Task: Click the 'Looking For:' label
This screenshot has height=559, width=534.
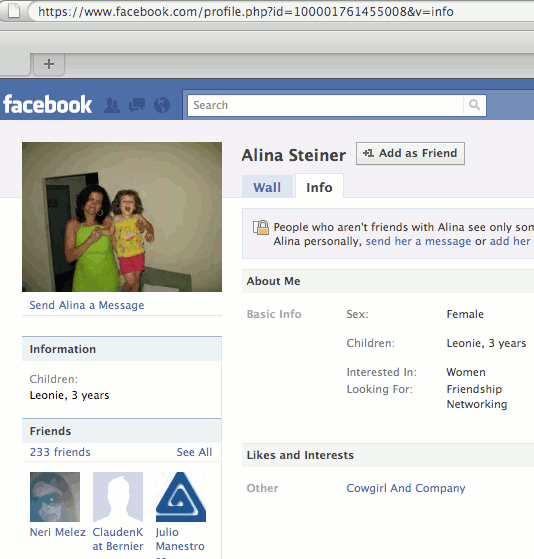Action: [380, 389]
